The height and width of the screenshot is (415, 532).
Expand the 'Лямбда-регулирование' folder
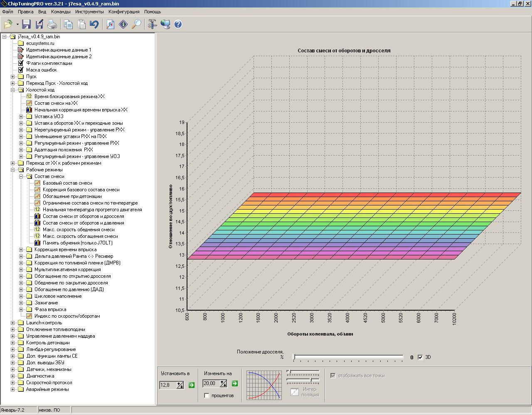click(12, 349)
